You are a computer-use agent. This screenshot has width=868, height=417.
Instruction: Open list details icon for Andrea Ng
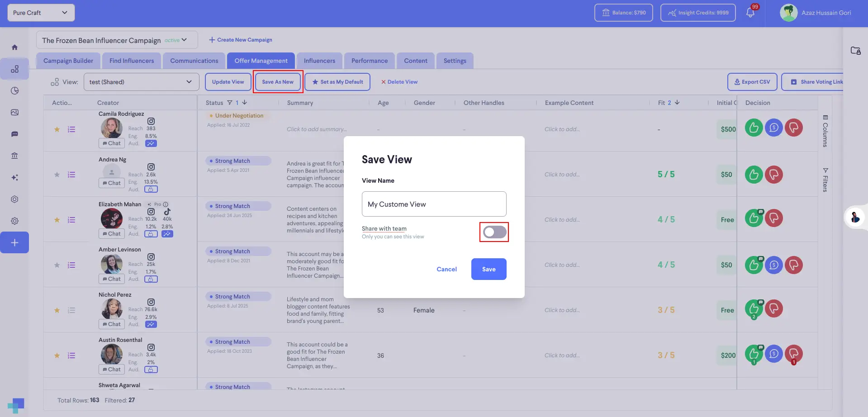pyautogui.click(x=71, y=175)
